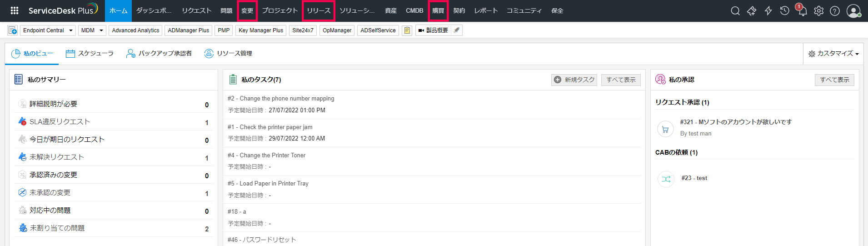Click the shopping cart icon for request #321
The image size is (868, 246).
coord(665,129)
